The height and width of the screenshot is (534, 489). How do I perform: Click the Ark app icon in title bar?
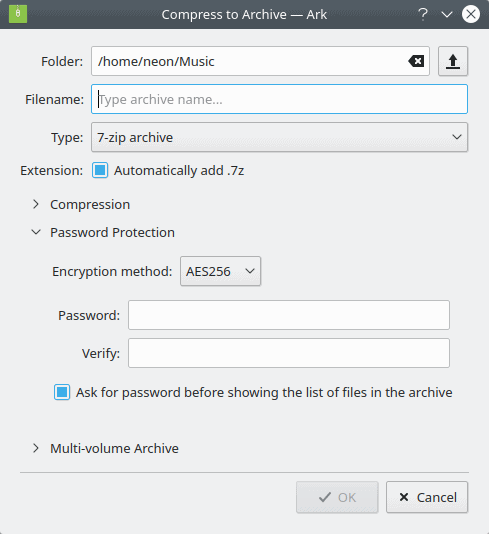click(18, 14)
